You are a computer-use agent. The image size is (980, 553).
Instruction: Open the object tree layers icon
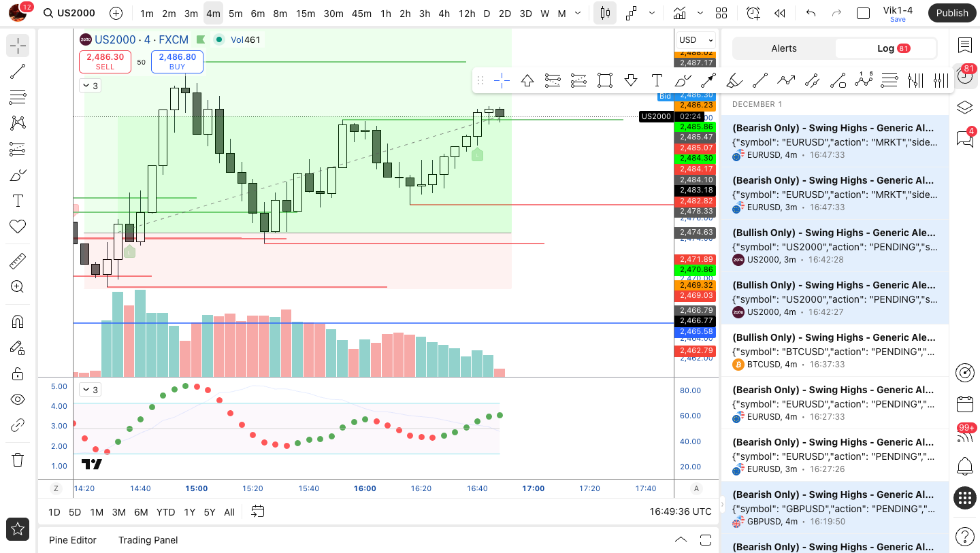pyautogui.click(x=964, y=107)
